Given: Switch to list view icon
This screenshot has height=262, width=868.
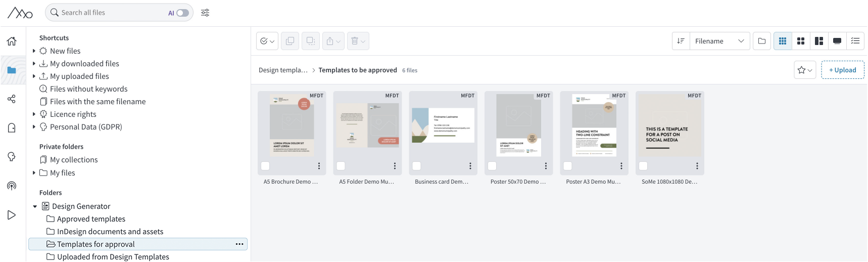Looking at the screenshot, I should pos(855,41).
